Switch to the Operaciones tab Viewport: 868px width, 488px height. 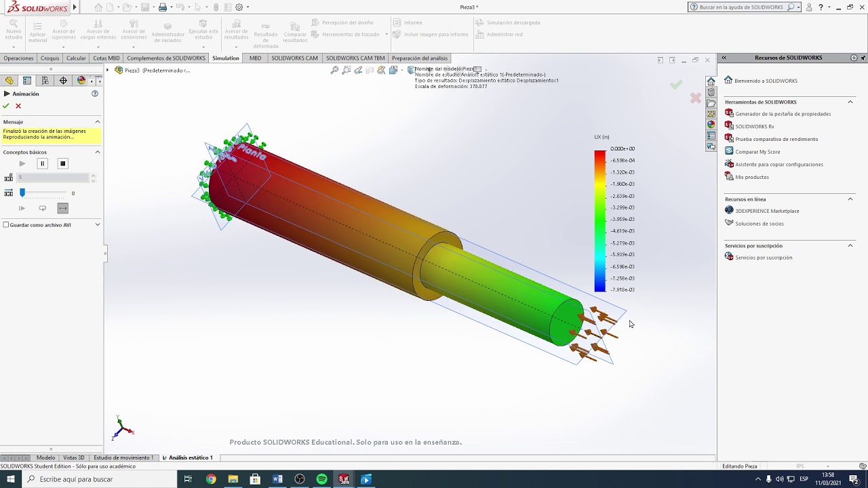(x=18, y=58)
